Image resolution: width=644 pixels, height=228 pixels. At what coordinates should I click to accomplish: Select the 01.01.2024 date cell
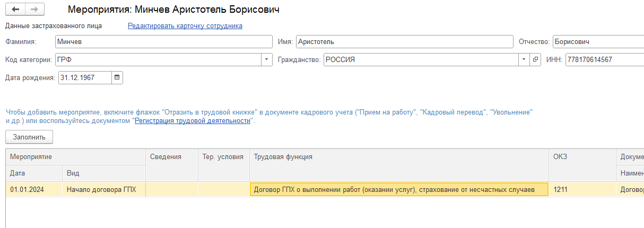click(34, 189)
